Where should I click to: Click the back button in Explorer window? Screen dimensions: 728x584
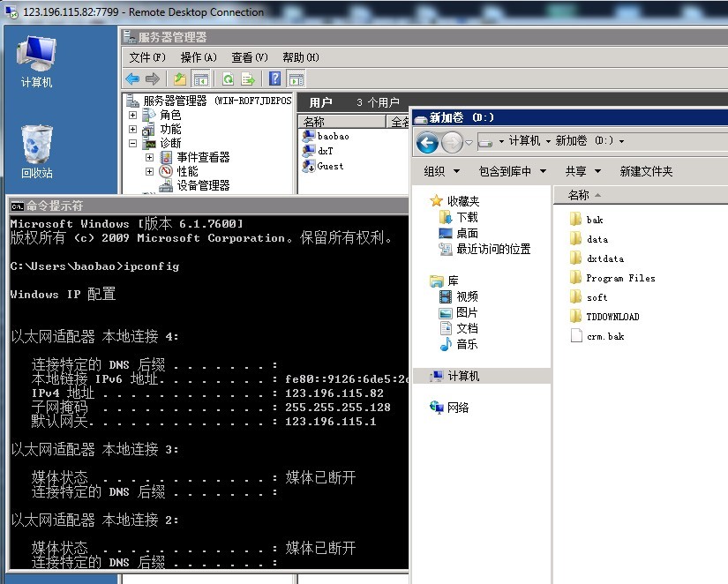click(x=428, y=142)
